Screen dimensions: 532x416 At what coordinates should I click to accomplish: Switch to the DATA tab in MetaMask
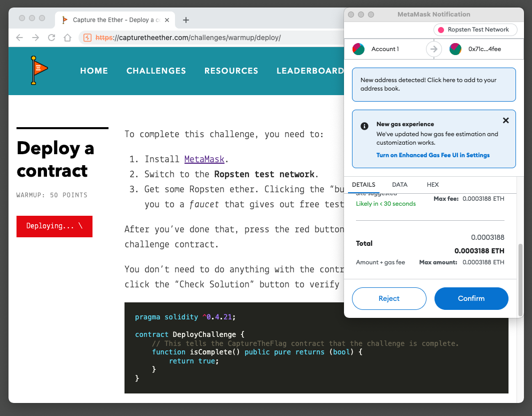coord(399,185)
